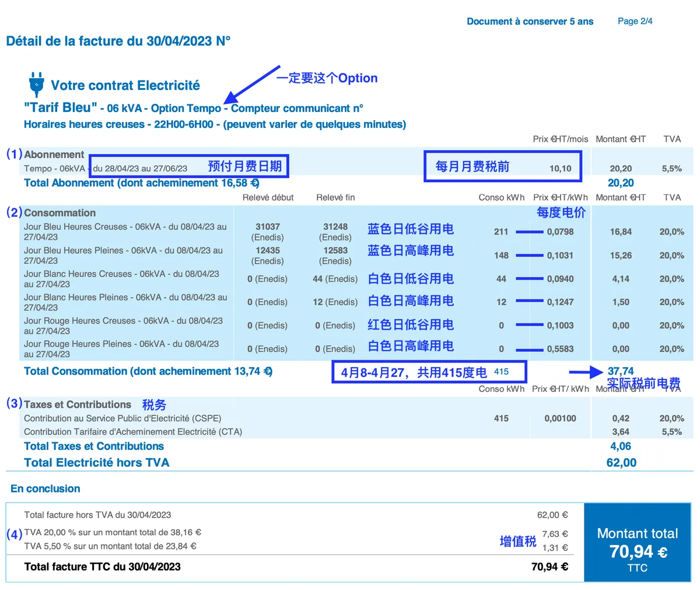Click the section (3) Taxes marker
Viewport: 700px width, 590px height.
(14, 404)
